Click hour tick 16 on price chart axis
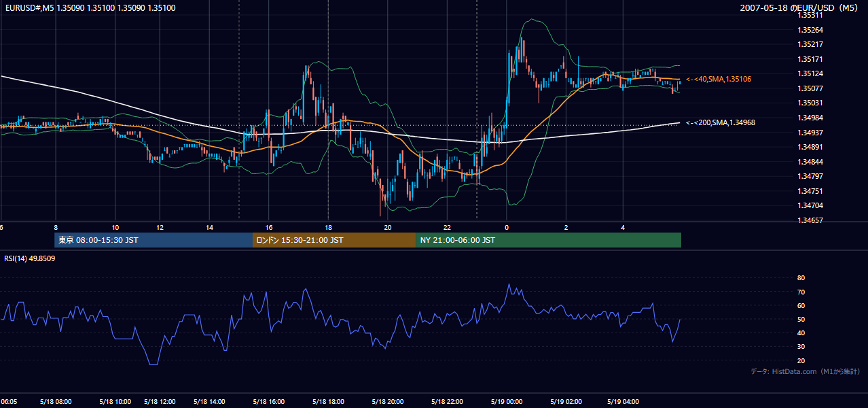Screen dimensions: 868x408 (269, 228)
